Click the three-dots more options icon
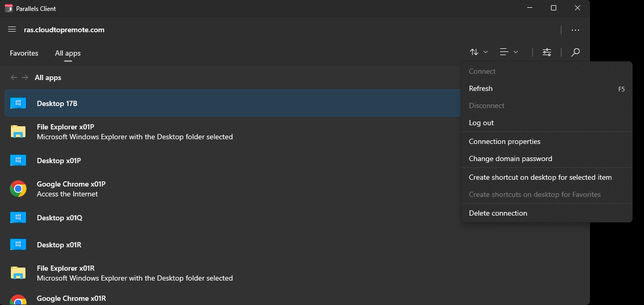This screenshot has width=644, height=305. click(x=575, y=30)
